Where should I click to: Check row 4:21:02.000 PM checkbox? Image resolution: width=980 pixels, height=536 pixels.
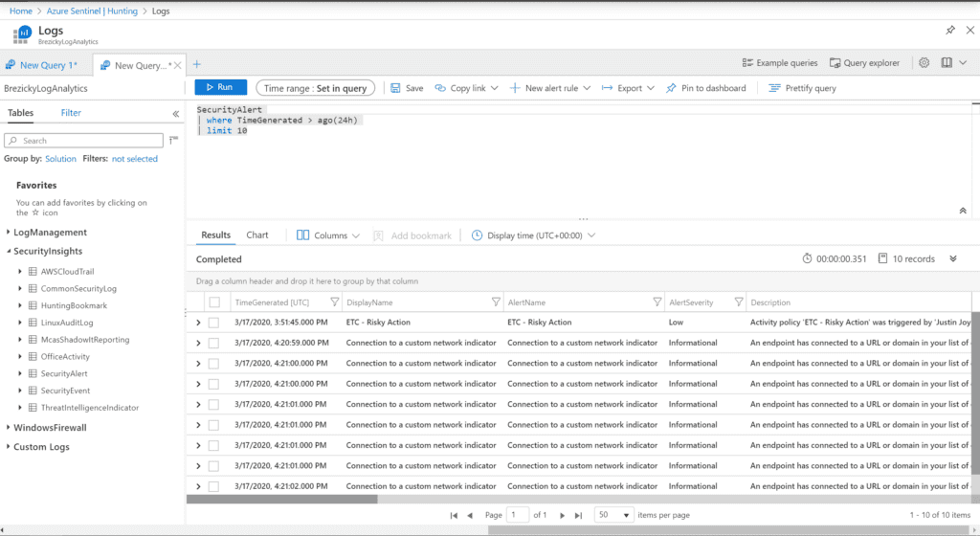coord(213,486)
